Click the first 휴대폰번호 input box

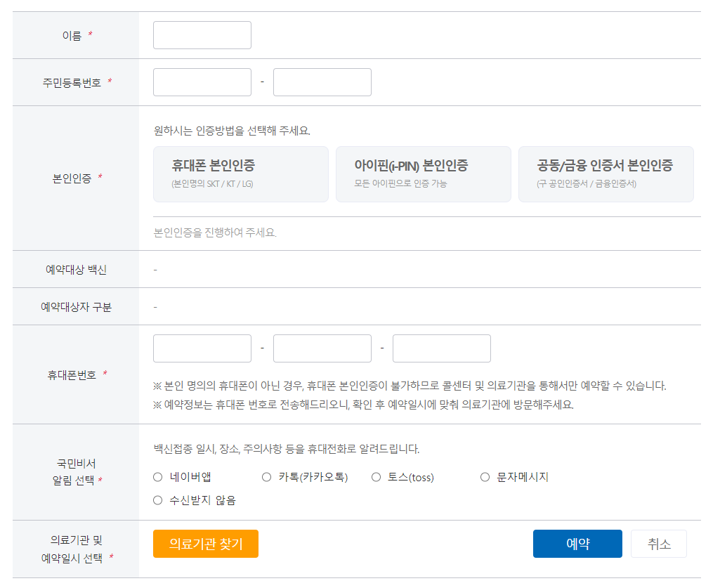(202, 348)
